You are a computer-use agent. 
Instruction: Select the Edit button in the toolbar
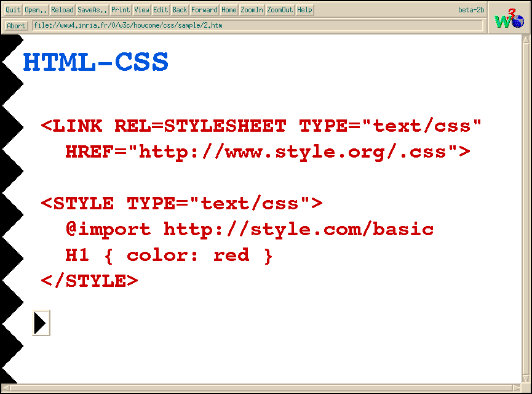161,10
